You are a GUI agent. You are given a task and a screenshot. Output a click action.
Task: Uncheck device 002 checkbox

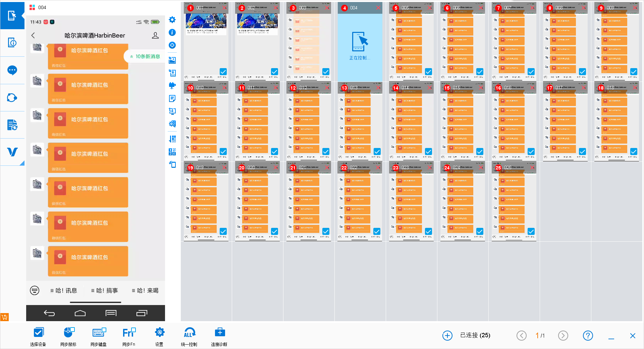click(274, 72)
